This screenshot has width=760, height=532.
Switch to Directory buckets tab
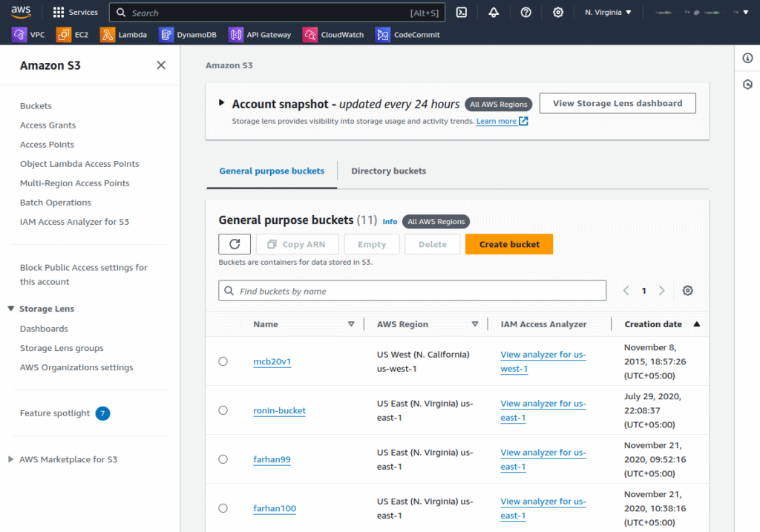click(x=389, y=171)
